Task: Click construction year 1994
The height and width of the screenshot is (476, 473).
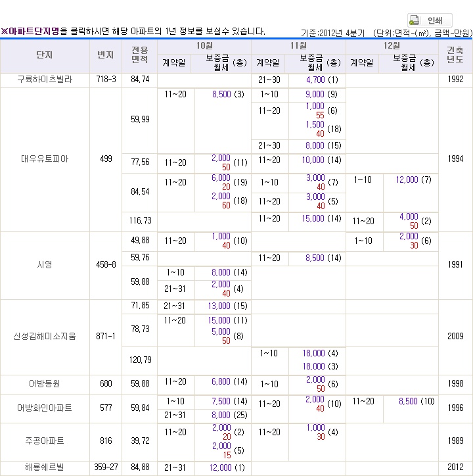Action: pyautogui.click(x=455, y=158)
